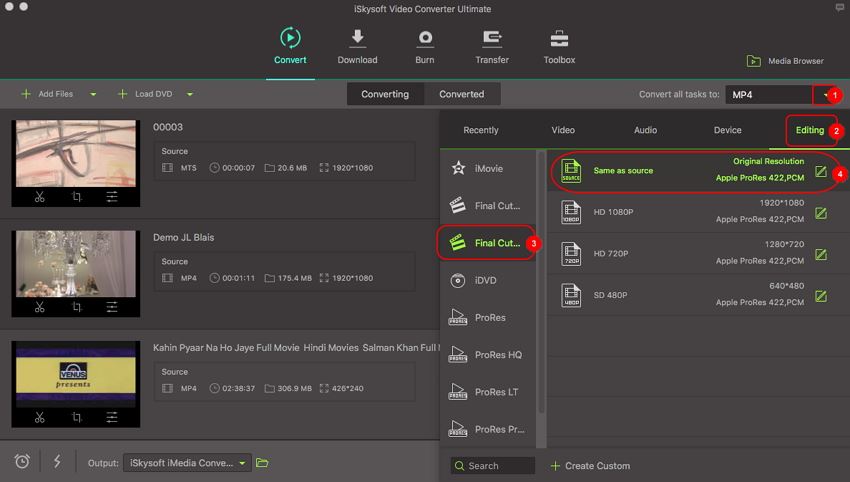Click the Kahin Pyaar Na Ho Jaye title
Viewport: 850px width, 482px height.
tap(295, 348)
